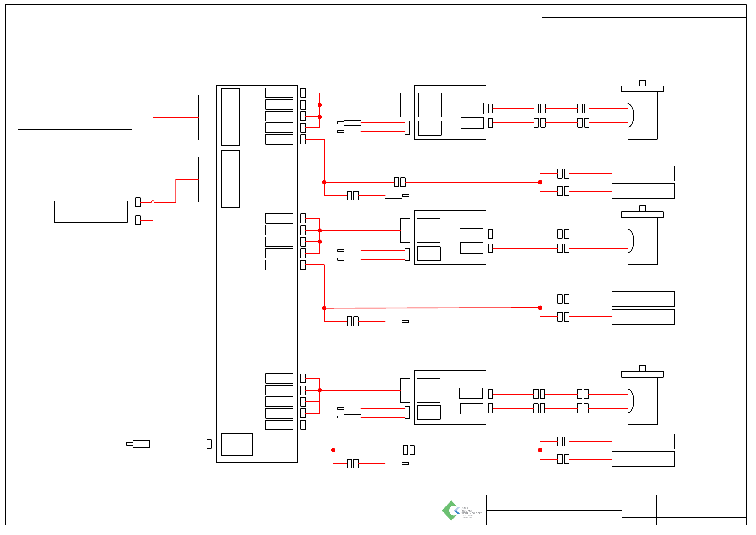Select the middle motor driver module box
Screen dimensions: 756x535
[450, 237]
